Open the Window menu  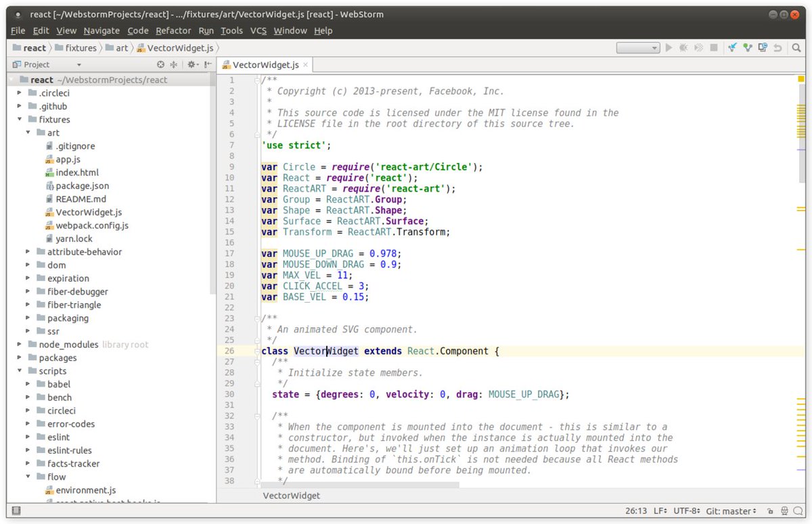click(290, 30)
